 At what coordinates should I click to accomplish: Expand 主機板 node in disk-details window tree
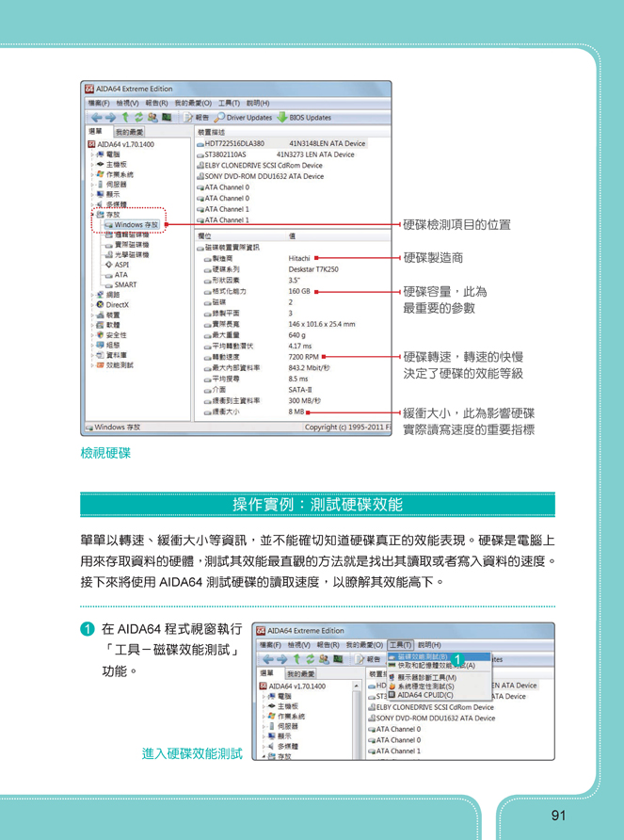[91, 165]
